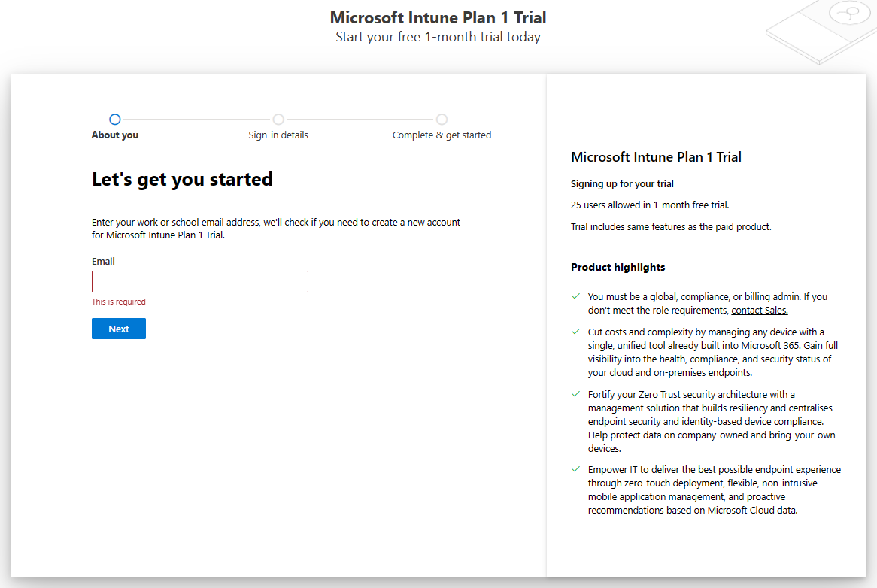Click checkmark beside 'Cut costs and complexity'
Image resolution: width=877 pixels, height=588 pixels.
[x=575, y=332]
